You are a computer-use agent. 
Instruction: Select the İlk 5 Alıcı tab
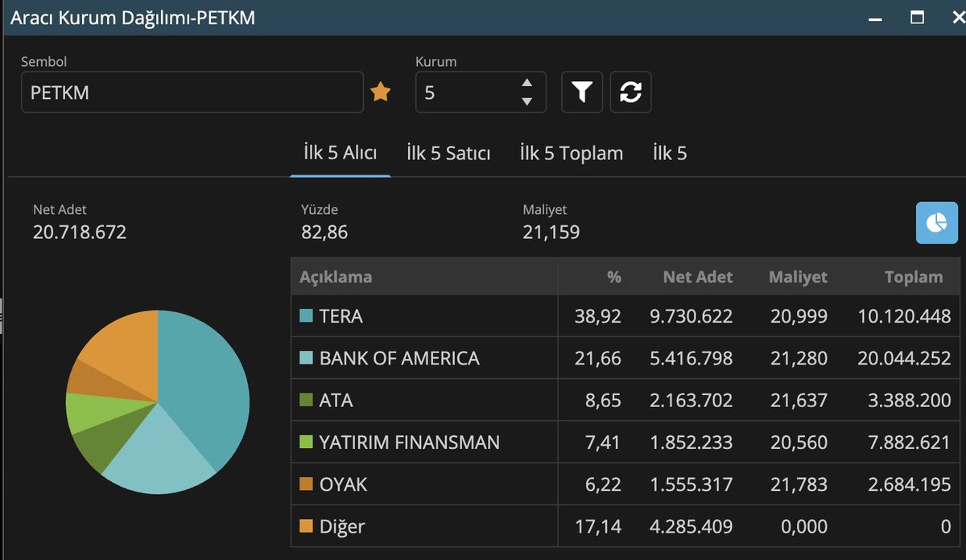(340, 152)
